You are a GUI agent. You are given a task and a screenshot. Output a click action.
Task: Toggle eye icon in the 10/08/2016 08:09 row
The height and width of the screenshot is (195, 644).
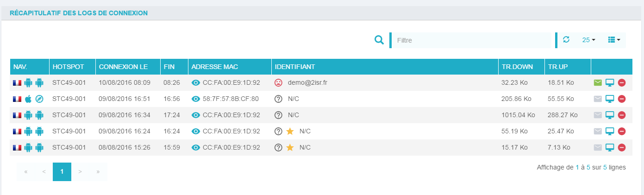[196, 82]
